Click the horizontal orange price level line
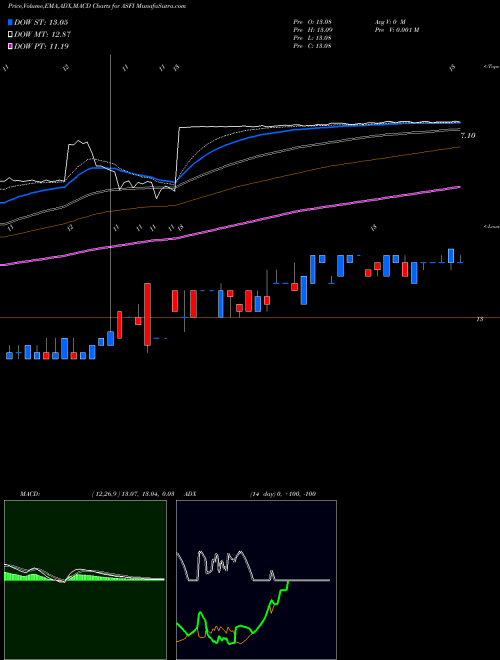Screen dimensions: 500x660 [x=250, y=317]
